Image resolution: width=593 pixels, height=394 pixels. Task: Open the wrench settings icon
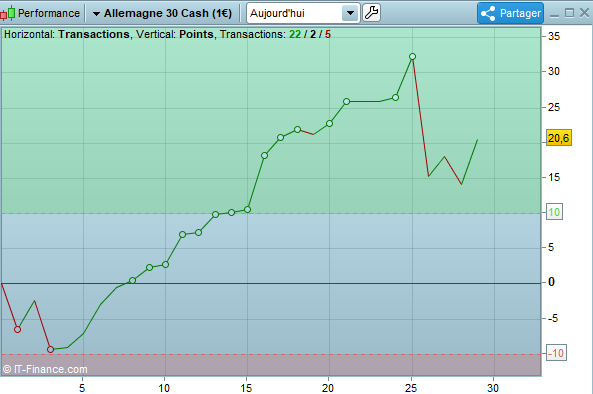[371, 13]
